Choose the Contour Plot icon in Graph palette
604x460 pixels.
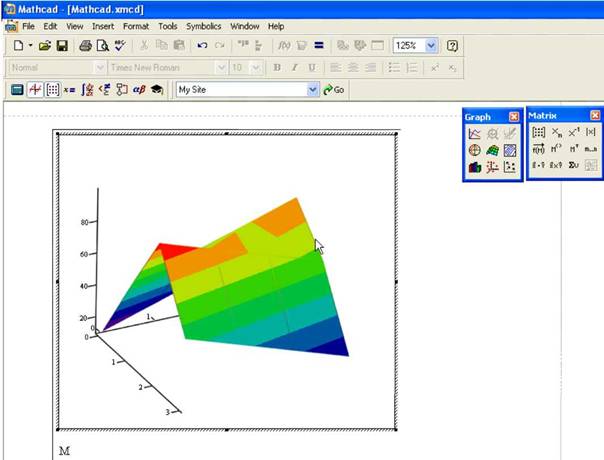tap(510, 150)
